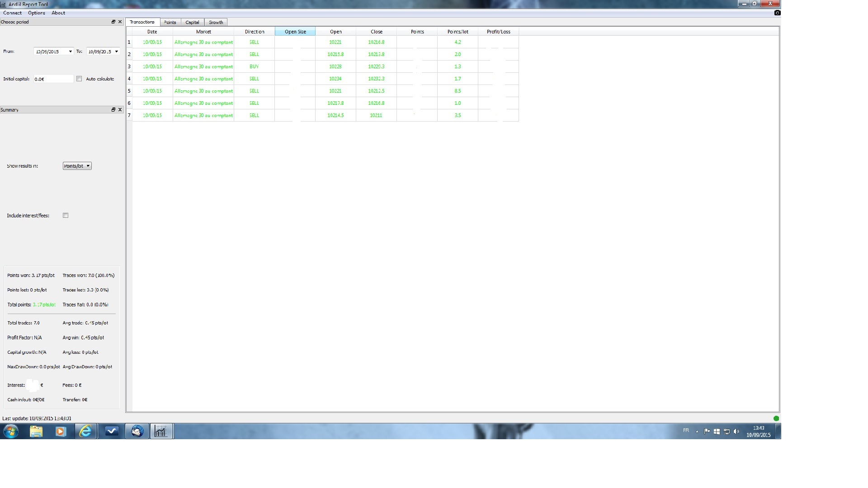Image resolution: width=868 pixels, height=488 pixels.
Task: Expand Show results in Points/lot dropdown
Action: click(77, 166)
